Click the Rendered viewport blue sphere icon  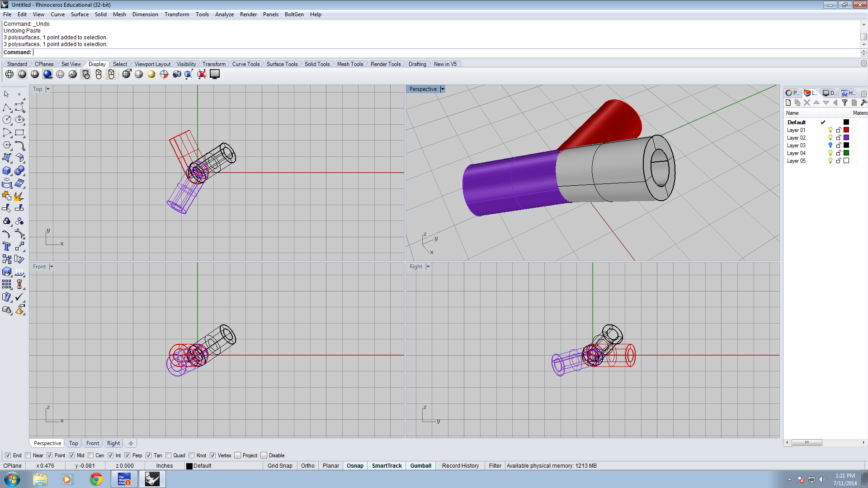pos(47,74)
